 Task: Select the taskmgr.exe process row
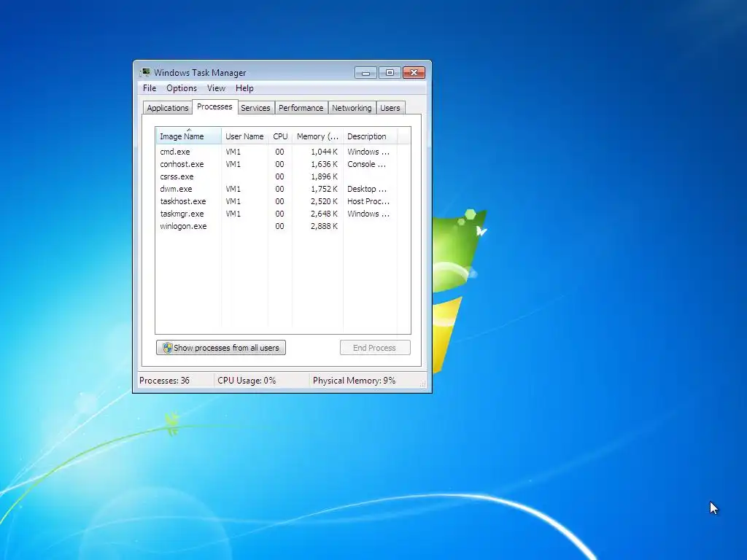tap(283, 214)
